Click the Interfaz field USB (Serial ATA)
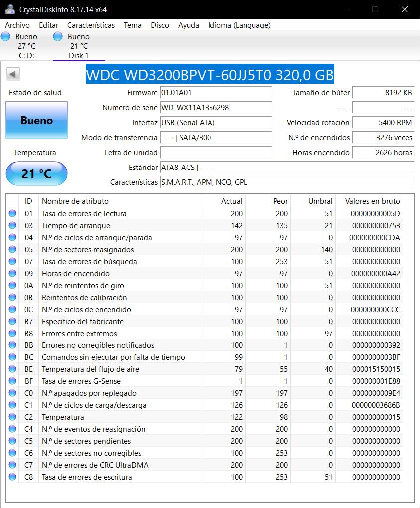 pyautogui.click(x=216, y=123)
